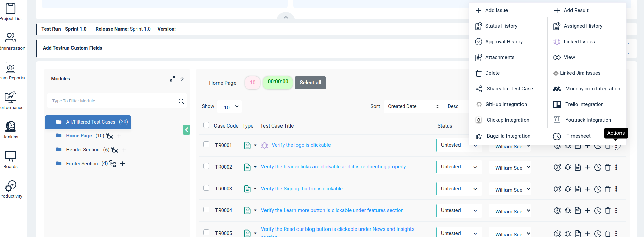Open the Boards sidebar icon
Screen dimensions: 644x237
tap(11, 160)
